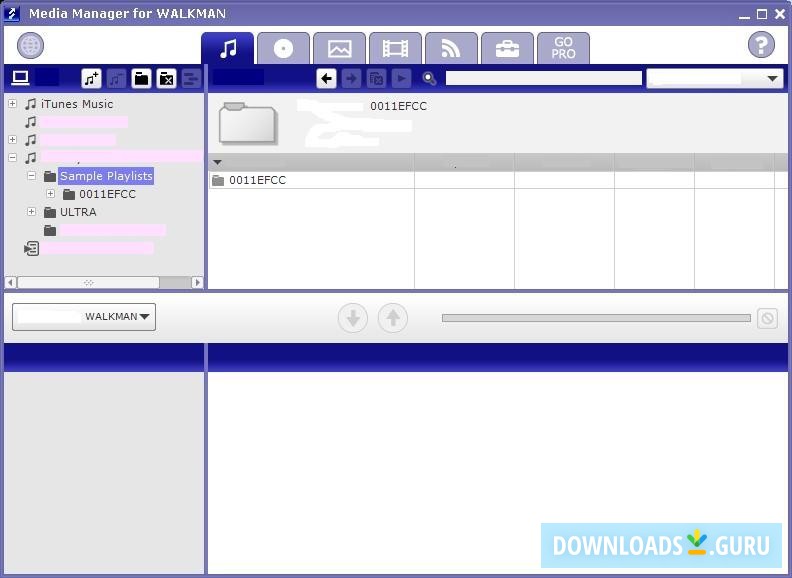Switch to the Video film tab

395,49
